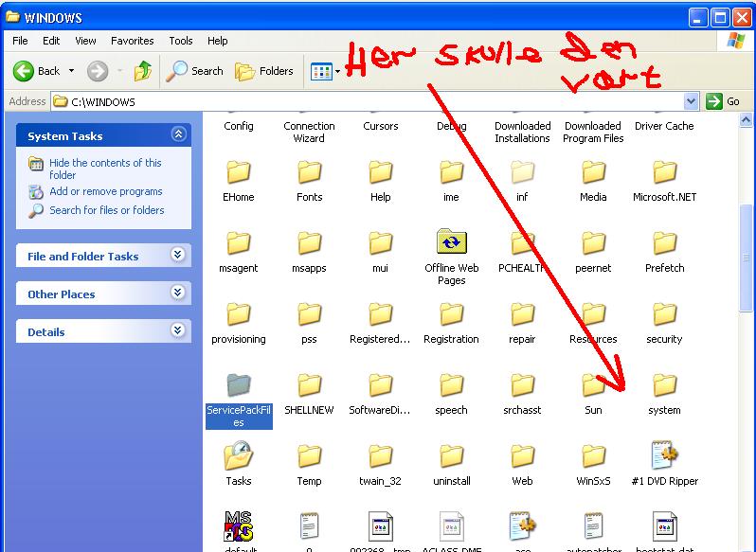Click the Go button
Image resolution: width=756 pixels, height=552 pixels.
(723, 101)
